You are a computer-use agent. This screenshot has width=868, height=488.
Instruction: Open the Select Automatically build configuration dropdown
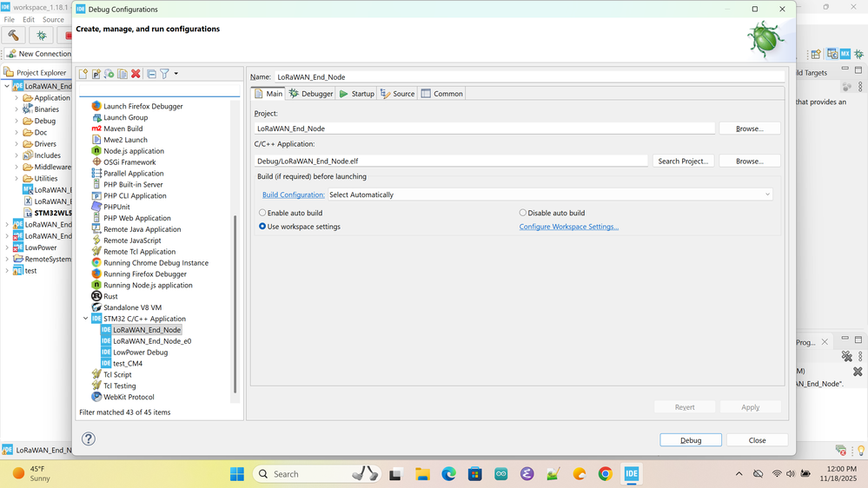point(550,195)
